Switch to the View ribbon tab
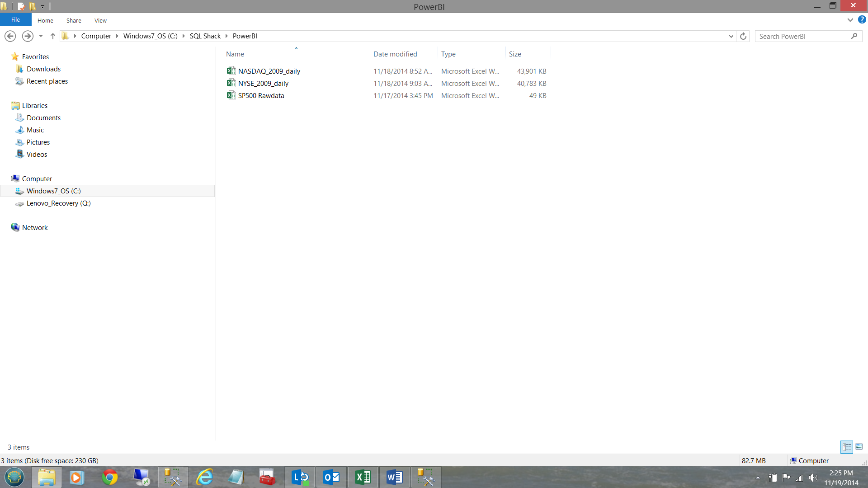Image resolution: width=868 pixels, height=488 pixels. pos(100,20)
